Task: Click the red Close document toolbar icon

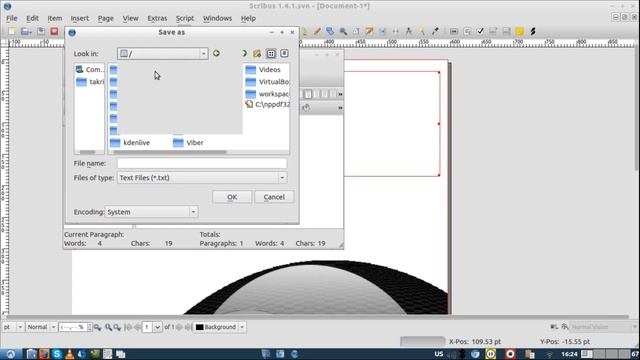Action: (54, 31)
